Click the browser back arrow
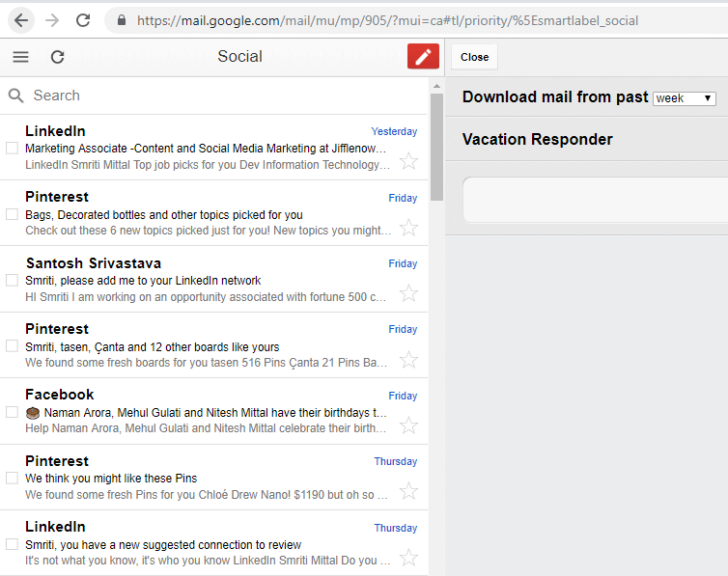Viewport: 728px width, 576px height. click(21, 20)
